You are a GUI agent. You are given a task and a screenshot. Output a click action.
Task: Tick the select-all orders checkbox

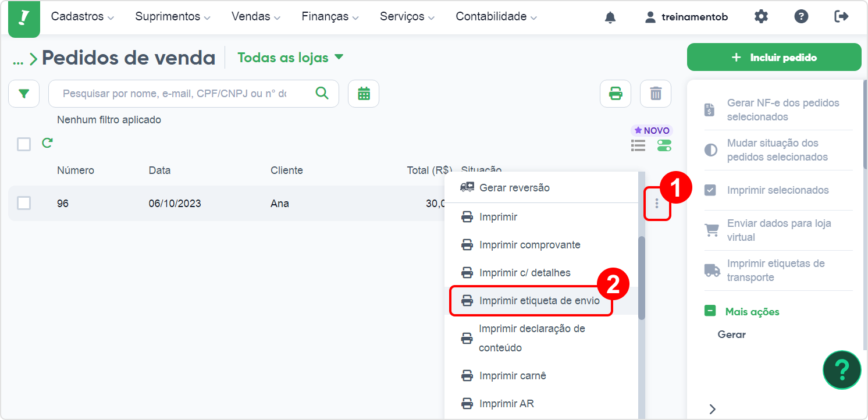[24, 144]
